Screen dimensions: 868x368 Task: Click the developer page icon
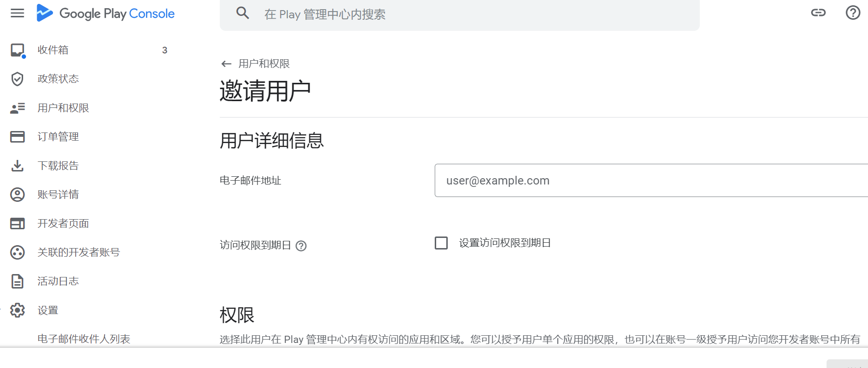tap(17, 223)
